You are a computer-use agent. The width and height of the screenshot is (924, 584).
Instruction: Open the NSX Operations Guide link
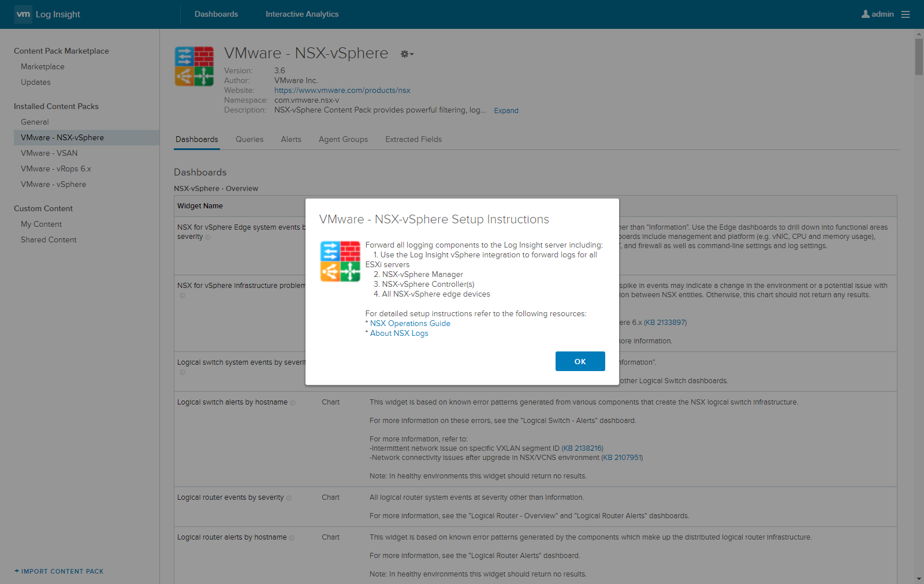(410, 323)
